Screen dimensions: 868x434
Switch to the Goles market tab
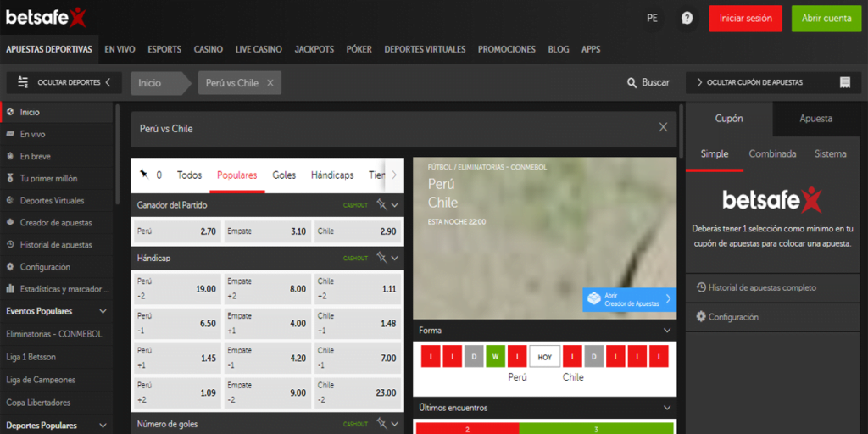(284, 175)
